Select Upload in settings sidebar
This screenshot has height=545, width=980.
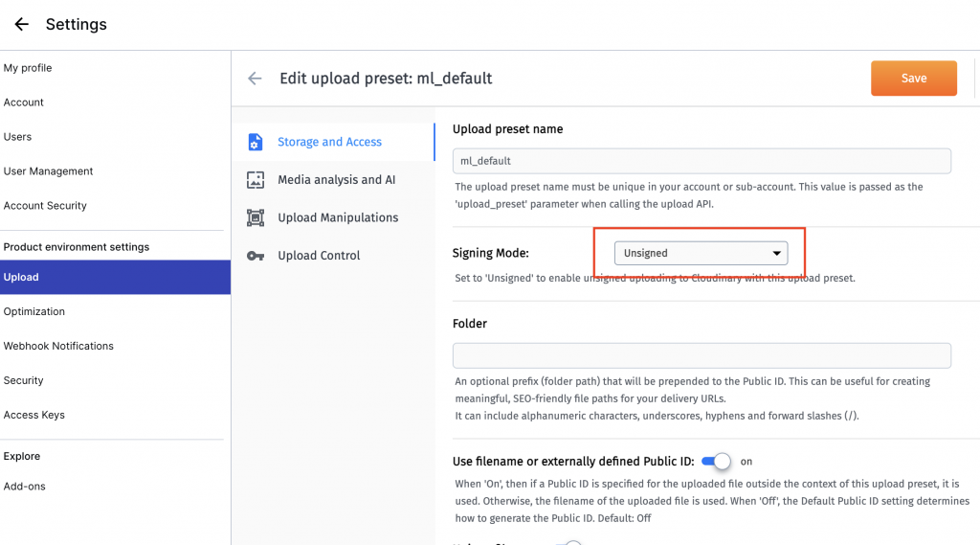click(21, 277)
